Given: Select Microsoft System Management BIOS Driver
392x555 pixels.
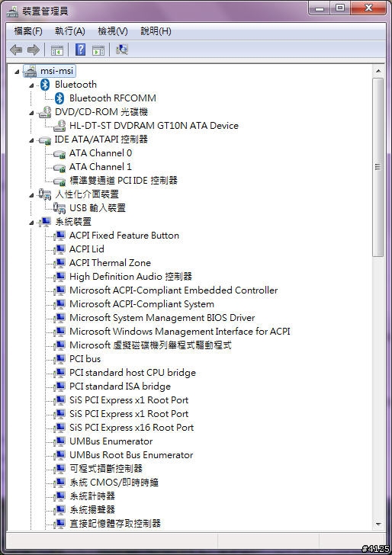Looking at the screenshot, I should click(162, 317).
